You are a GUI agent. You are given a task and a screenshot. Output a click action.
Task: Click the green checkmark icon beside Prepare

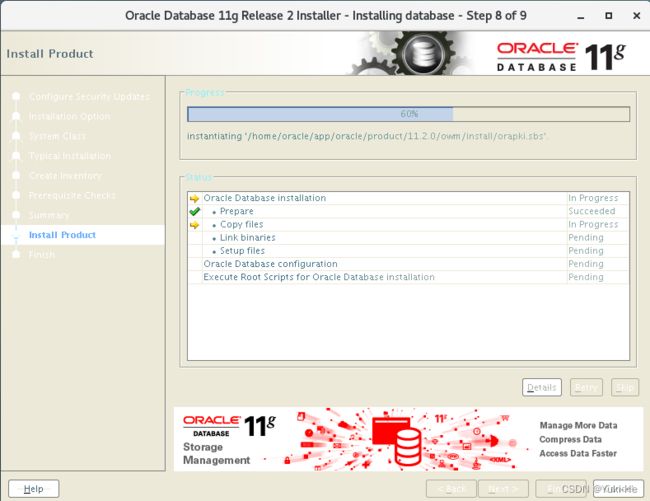tap(194, 211)
